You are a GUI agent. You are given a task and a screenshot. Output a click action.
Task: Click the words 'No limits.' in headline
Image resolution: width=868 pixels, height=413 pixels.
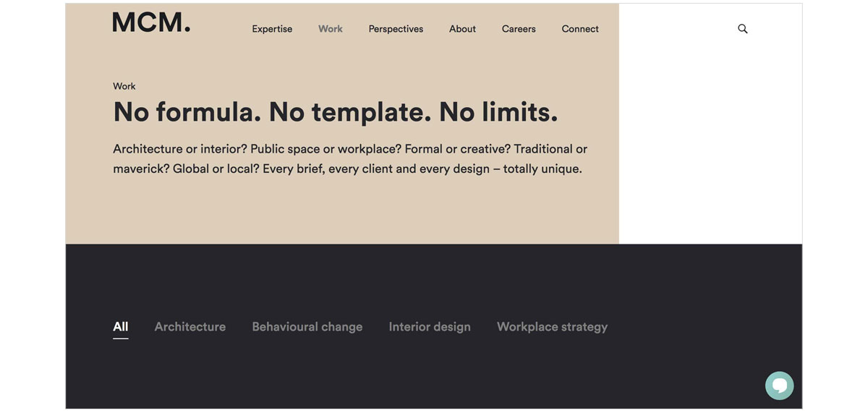[x=498, y=112]
